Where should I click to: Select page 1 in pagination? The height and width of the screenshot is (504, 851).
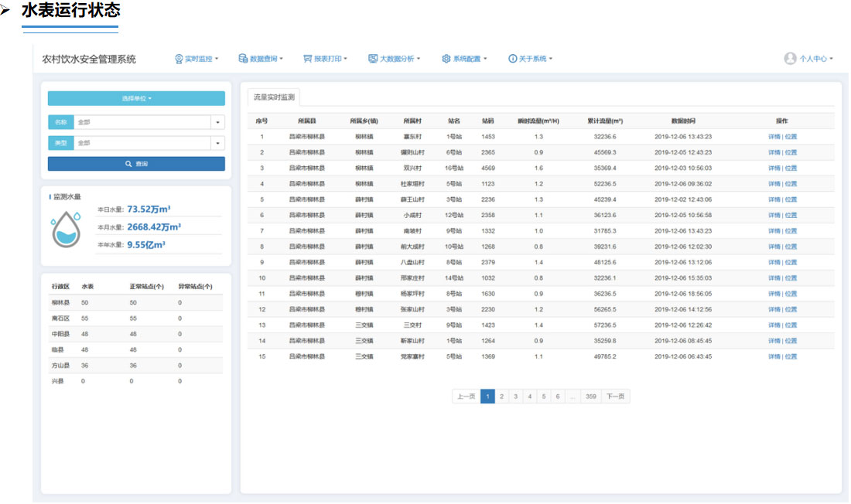pyautogui.click(x=487, y=397)
